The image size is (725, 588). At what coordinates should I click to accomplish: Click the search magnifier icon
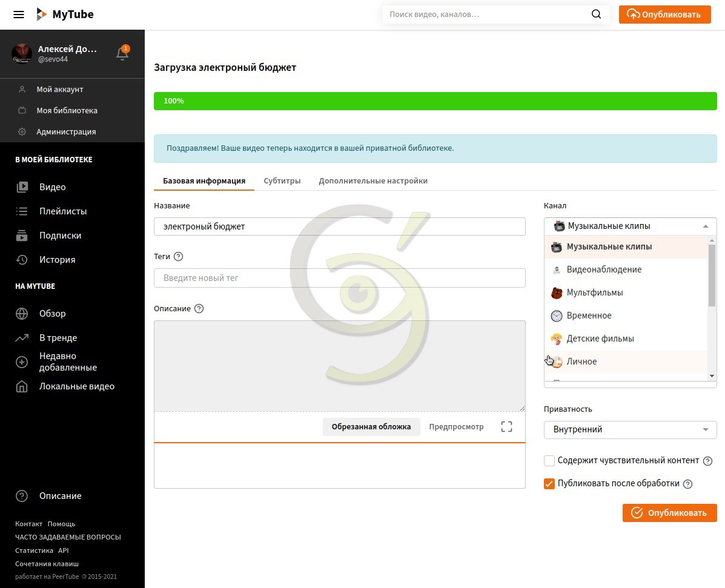[596, 15]
